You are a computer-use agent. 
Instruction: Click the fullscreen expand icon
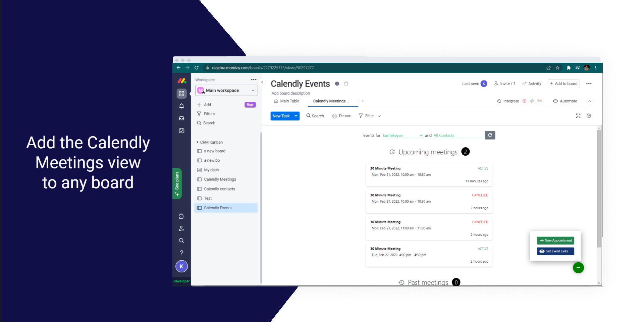click(578, 116)
